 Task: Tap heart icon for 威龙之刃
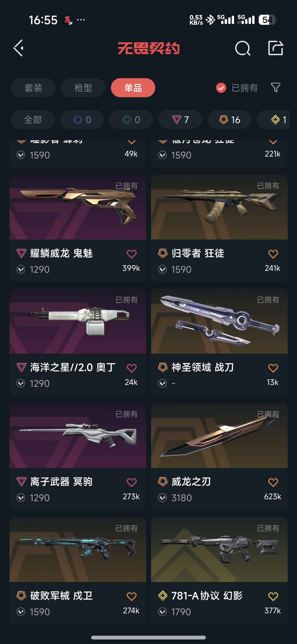[x=273, y=482]
